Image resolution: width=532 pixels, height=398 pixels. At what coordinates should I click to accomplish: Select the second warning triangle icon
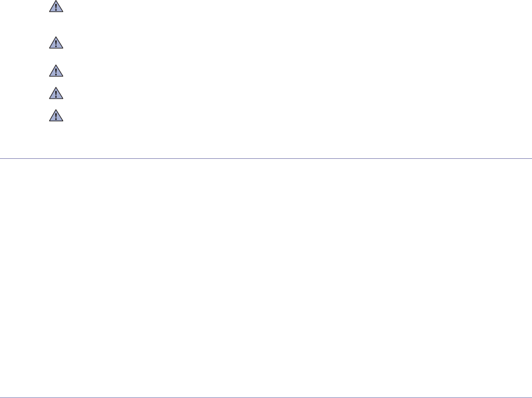(x=57, y=43)
